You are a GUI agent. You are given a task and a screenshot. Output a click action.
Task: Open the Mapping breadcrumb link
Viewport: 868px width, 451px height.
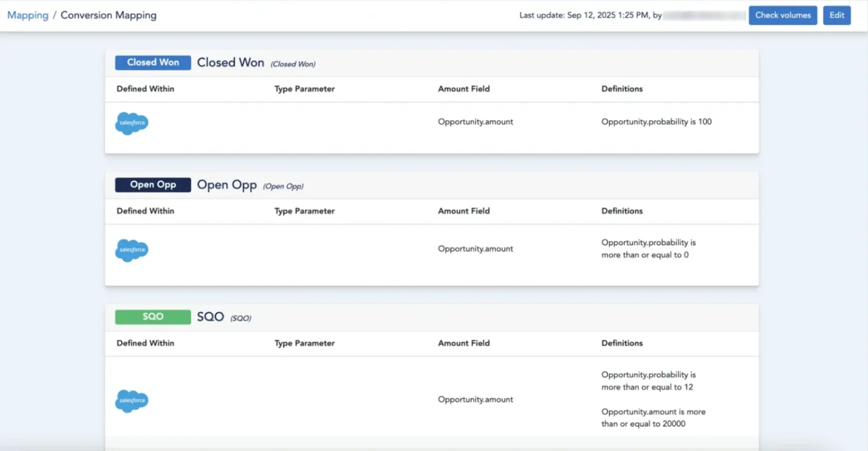(x=28, y=15)
